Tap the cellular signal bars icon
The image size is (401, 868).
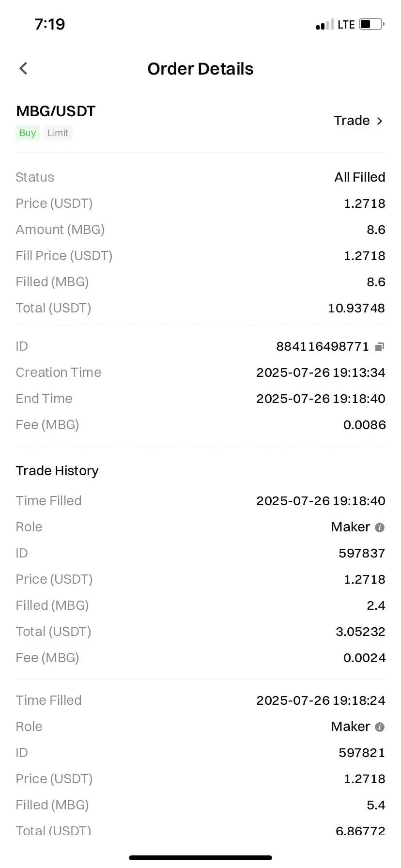325,24
